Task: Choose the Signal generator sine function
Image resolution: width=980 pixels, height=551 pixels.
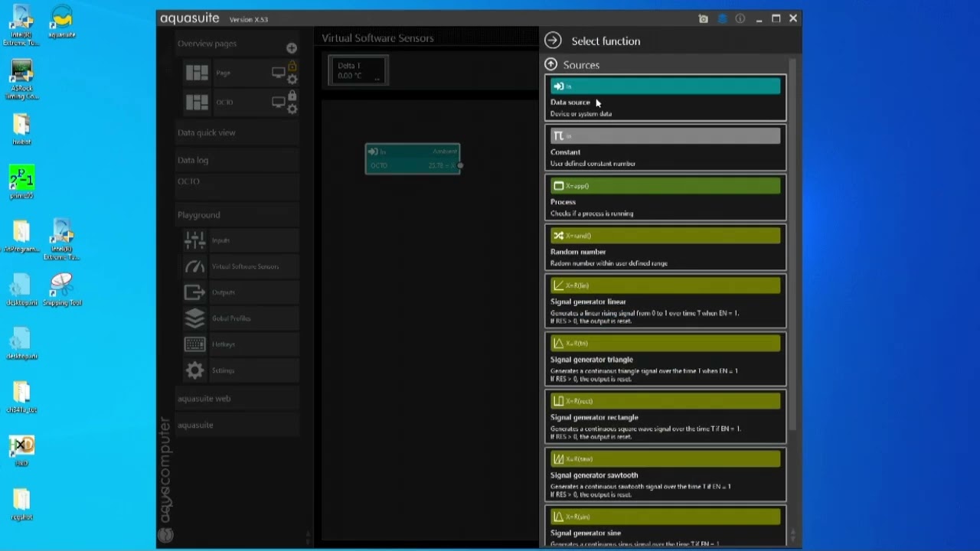Action: [665, 526]
